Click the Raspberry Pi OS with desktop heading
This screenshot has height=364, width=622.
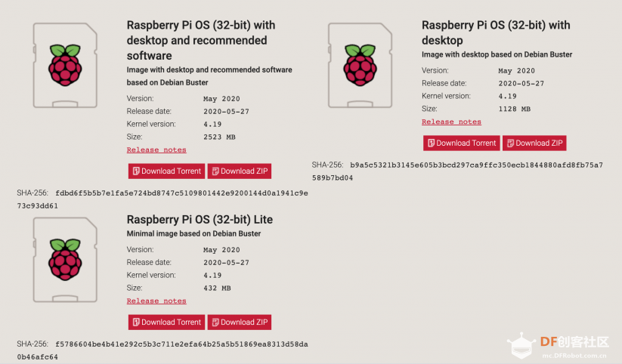point(496,32)
